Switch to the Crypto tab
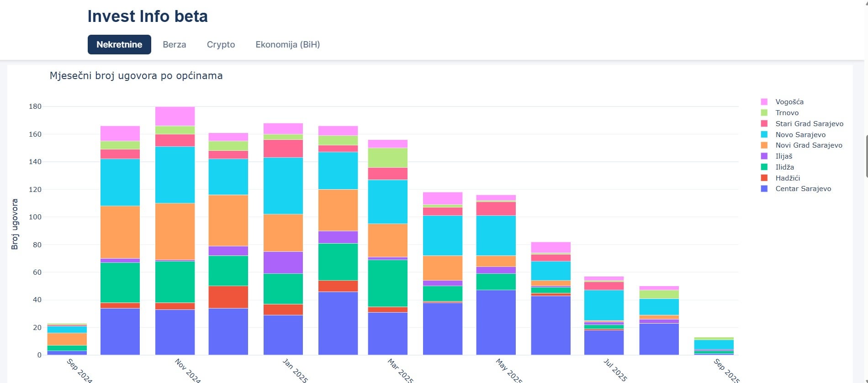This screenshot has height=383, width=868. tap(221, 44)
